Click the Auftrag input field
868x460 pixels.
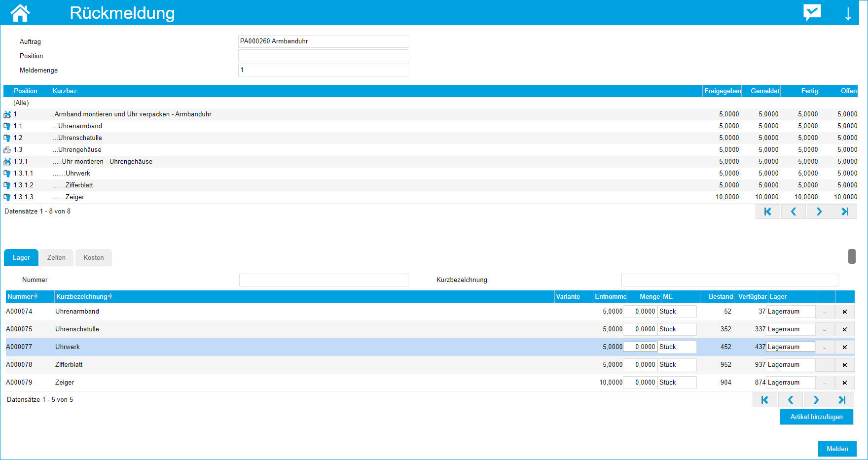click(324, 41)
